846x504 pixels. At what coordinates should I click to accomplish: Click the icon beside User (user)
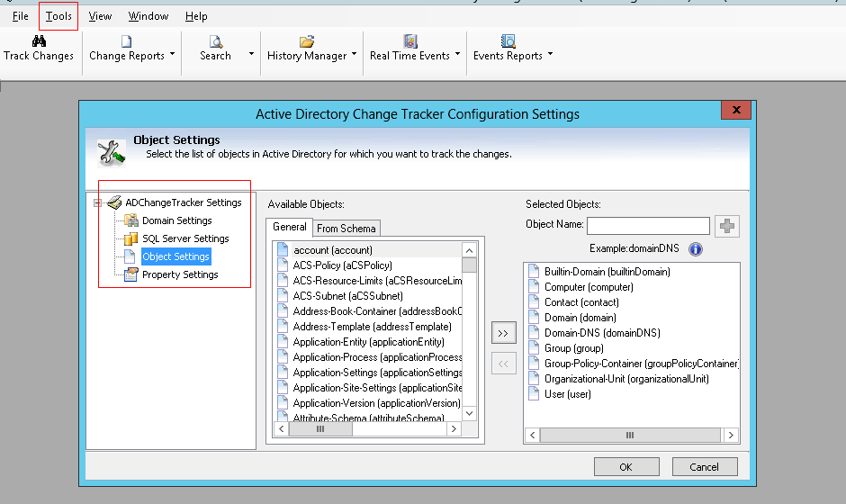(534, 394)
